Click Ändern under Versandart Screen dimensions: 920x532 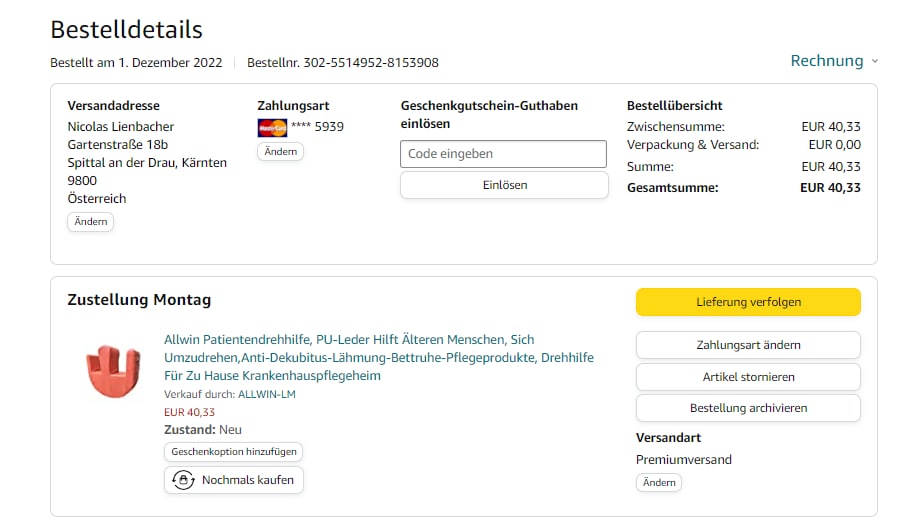tap(659, 482)
